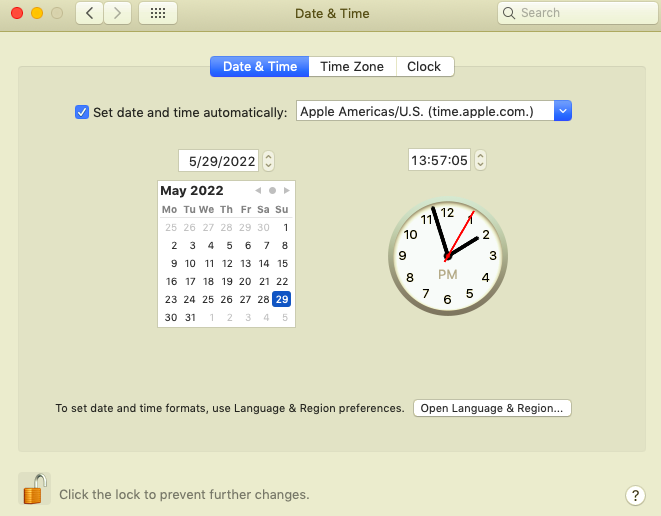This screenshot has width=661, height=516.
Task: Select May 6 in the calendar
Action: (248, 245)
